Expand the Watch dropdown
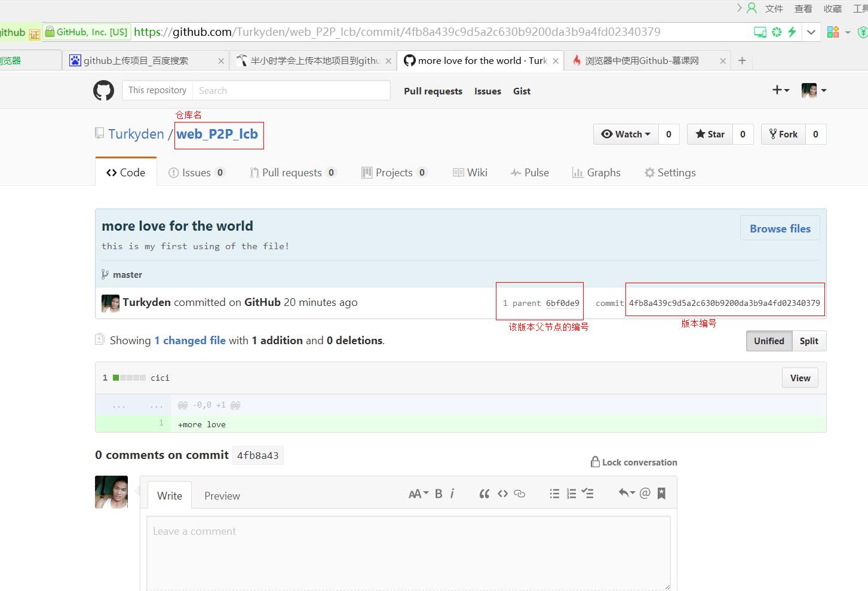The image size is (868, 591). point(626,134)
